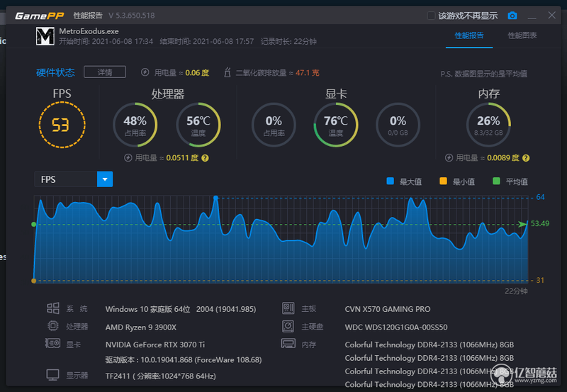Click the V 5.3.650.518 version text
The image size is (567, 392).
click(x=132, y=16)
